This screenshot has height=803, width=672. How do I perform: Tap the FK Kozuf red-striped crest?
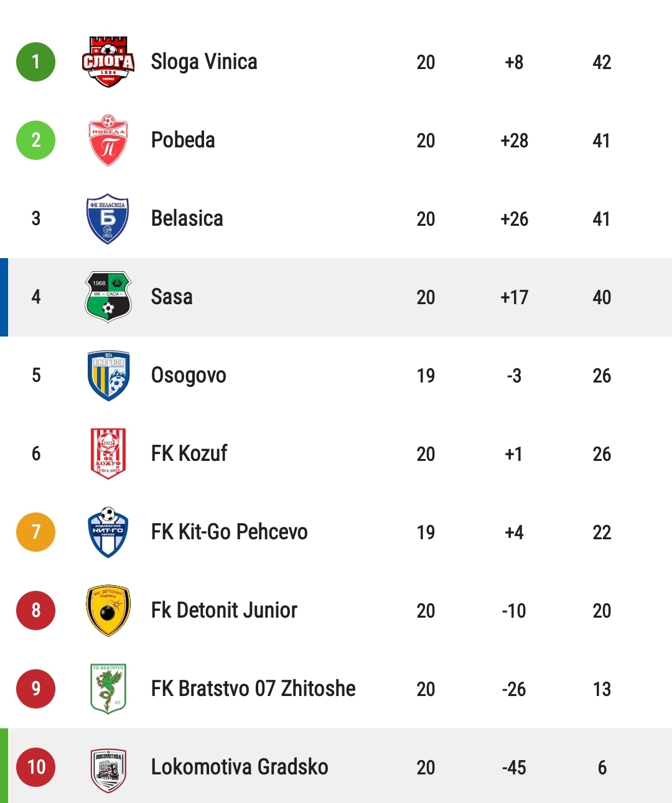point(108,453)
